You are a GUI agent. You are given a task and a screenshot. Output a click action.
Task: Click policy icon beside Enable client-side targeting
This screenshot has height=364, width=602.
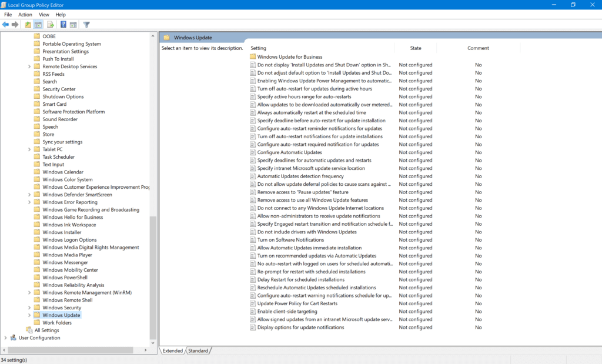(x=253, y=312)
